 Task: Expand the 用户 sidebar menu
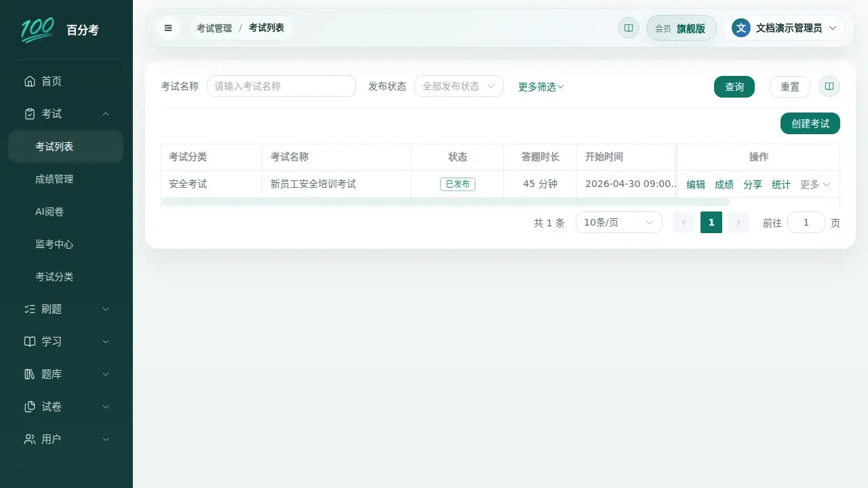[66, 439]
